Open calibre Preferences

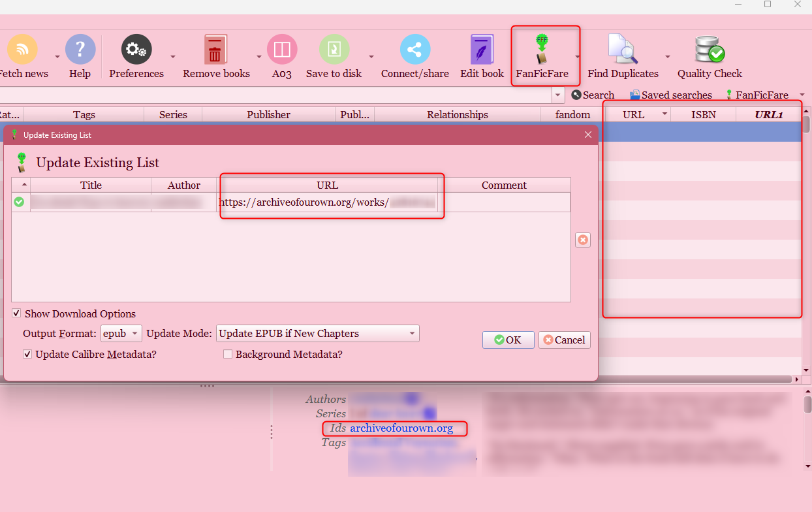tap(136, 50)
